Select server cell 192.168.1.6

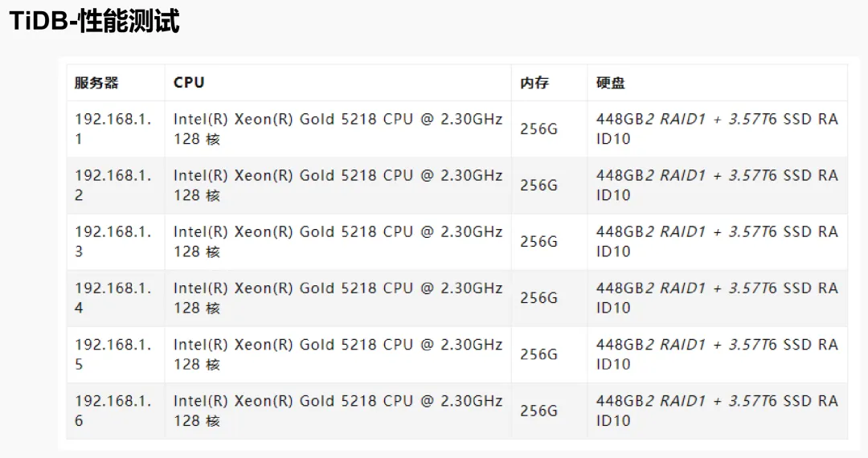point(116,411)
